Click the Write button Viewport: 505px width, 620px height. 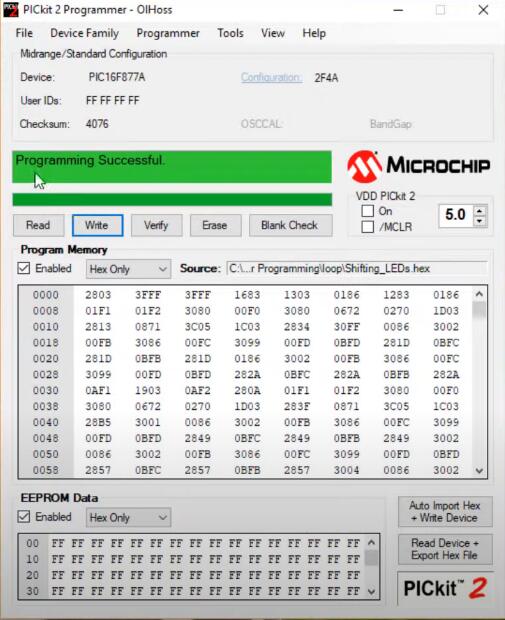coord(97,225)
